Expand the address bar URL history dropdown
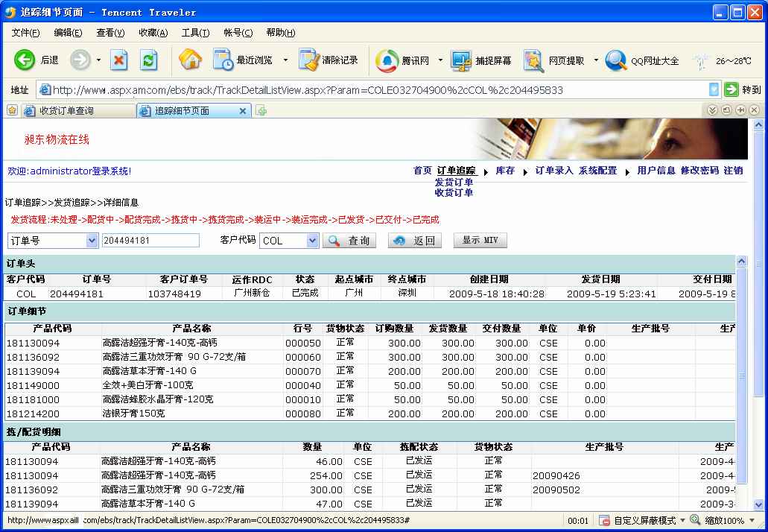 click(x=714, y=90)
